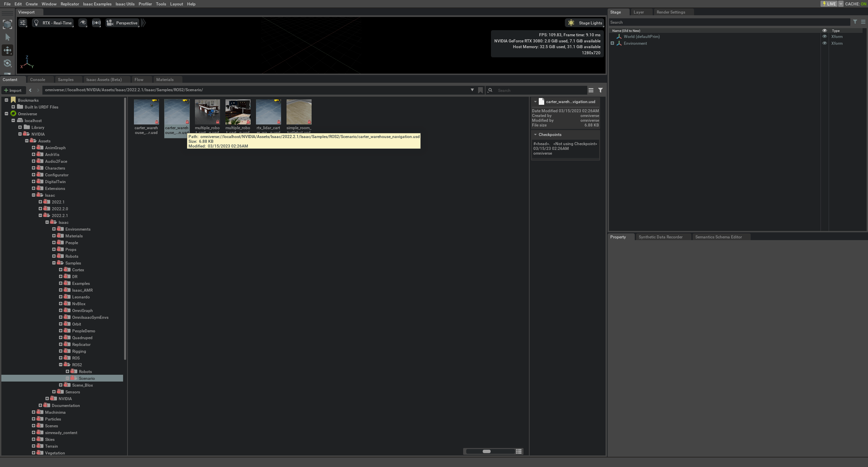Toggle the LIVE sync button
Viewport: 868px width, 467px height.
pyautogui.click(x=829, y=4)
